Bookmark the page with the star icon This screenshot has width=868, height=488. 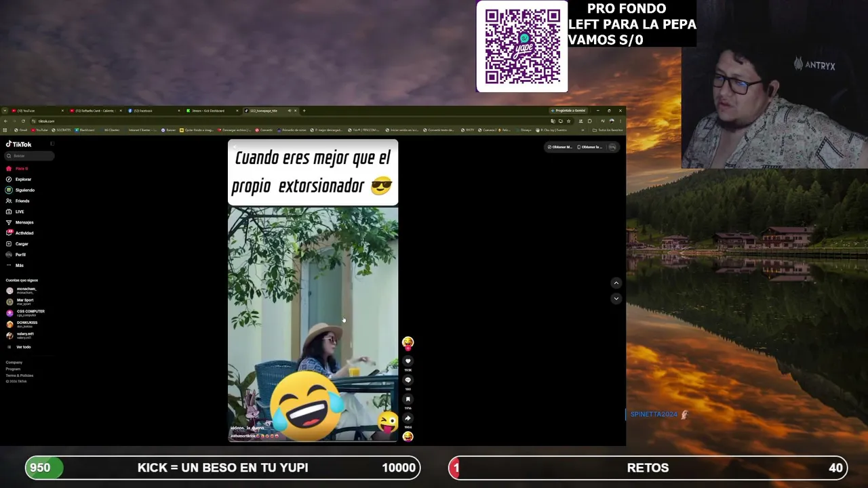coord(568,121)
